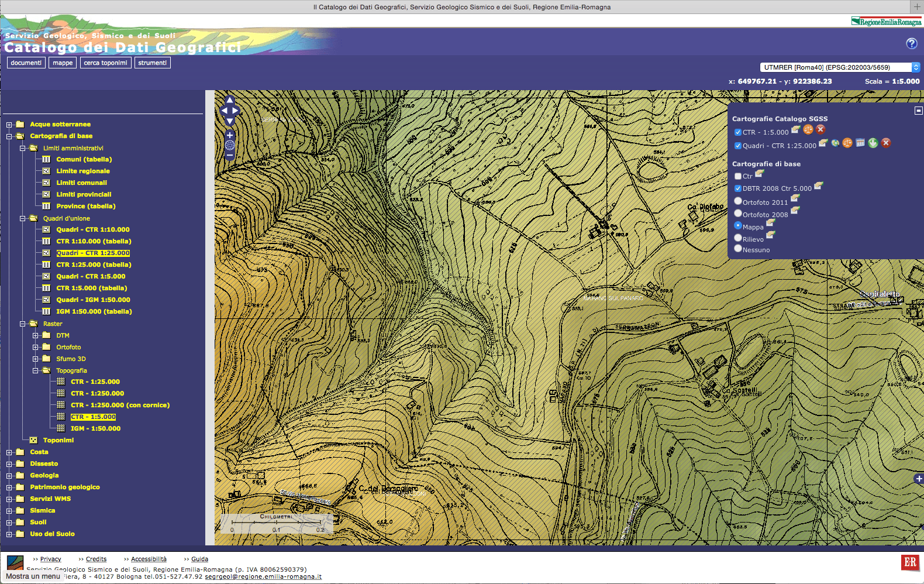924x584 pixels.
Task: Open the Privacy link in the footer
Action: coord(50,559)
